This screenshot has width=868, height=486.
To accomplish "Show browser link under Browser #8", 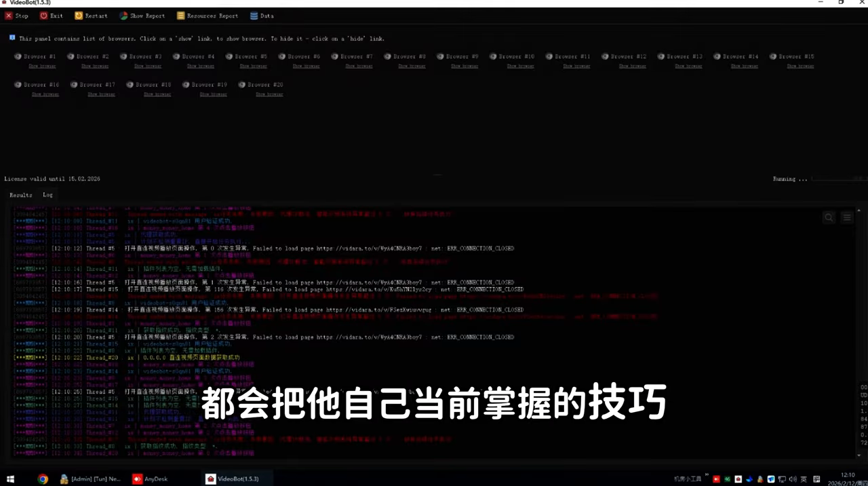I will pyautogui.click(x=412, y=67).
